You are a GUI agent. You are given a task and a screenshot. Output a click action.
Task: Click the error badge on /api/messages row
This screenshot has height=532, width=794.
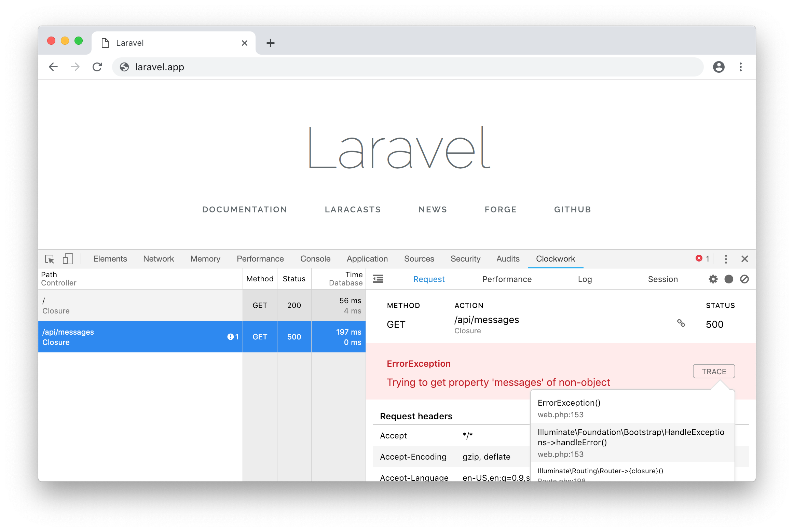coord(233,337)
